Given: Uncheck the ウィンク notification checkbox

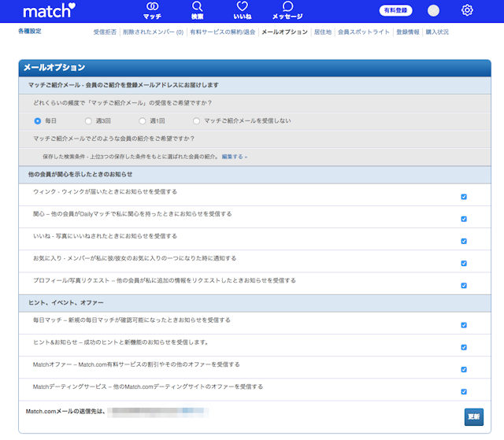Looking at the screenshot, I should 464,197.
